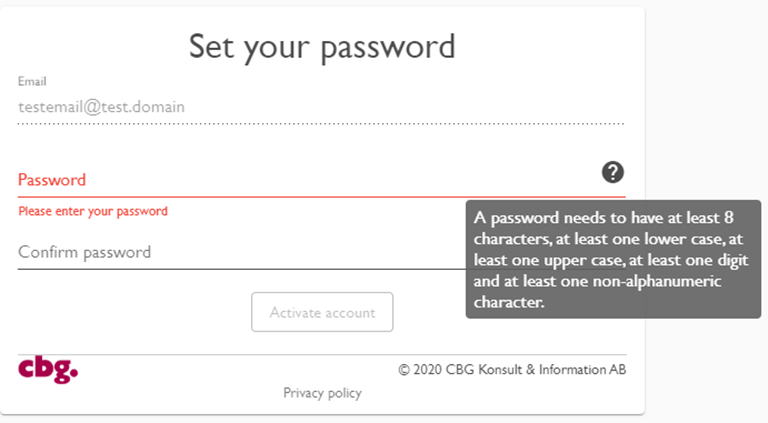Click the disabled testemail@test.domain email field
768x423 pixels.
pos(321,107)
